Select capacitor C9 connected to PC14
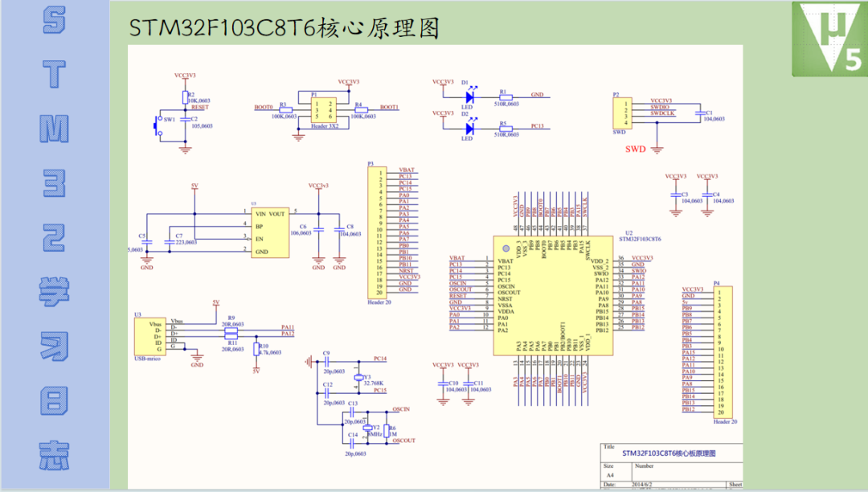The width and height of the screenshot is (868, 492). point(326,362)
